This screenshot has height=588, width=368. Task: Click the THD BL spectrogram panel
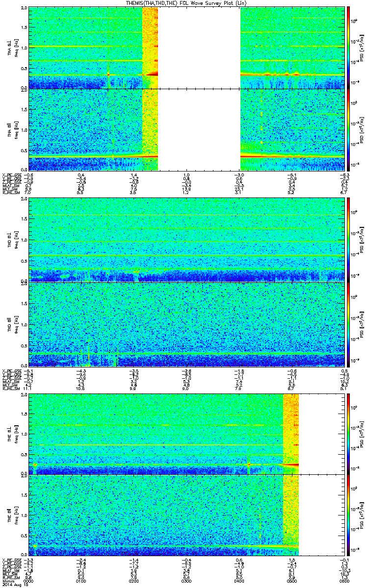point(186,240)
